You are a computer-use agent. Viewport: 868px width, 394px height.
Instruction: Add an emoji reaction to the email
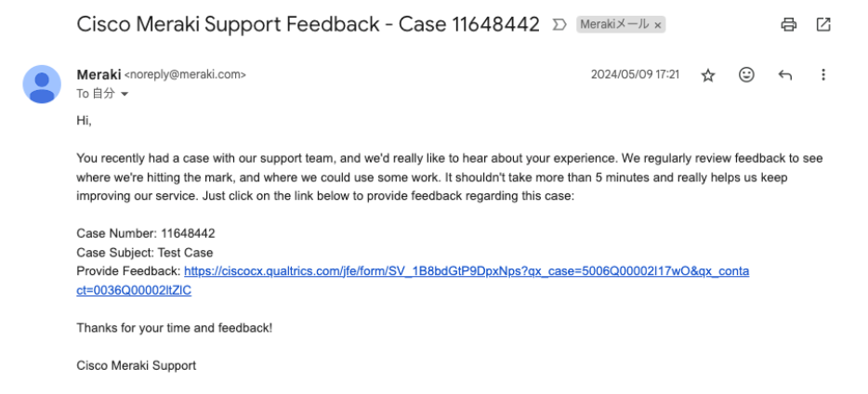[746, 75]
